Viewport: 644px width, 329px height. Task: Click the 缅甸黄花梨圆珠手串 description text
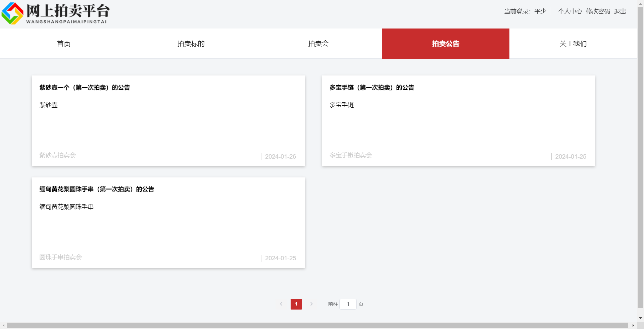click(66, 207)
